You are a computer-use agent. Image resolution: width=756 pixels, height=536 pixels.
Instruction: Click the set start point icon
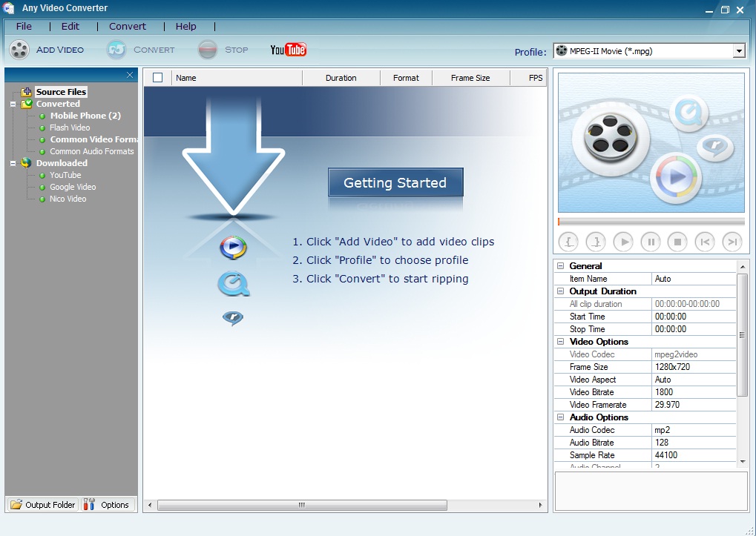click(570, 241)
